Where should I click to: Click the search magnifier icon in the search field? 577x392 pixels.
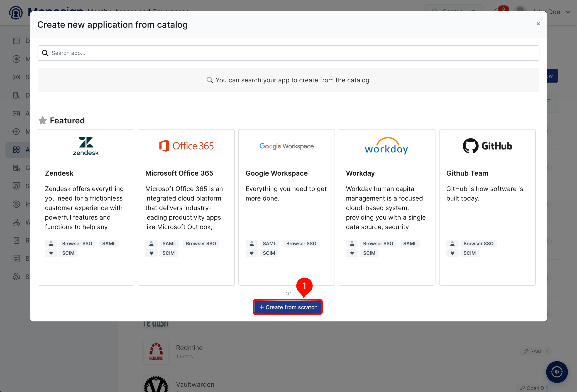point(45,53)
